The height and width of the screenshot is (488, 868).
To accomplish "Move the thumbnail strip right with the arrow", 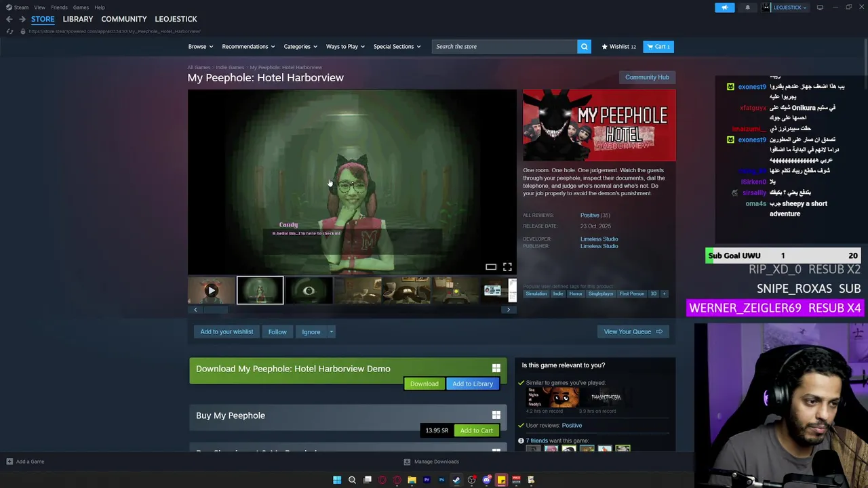I will tap(509, 310).
